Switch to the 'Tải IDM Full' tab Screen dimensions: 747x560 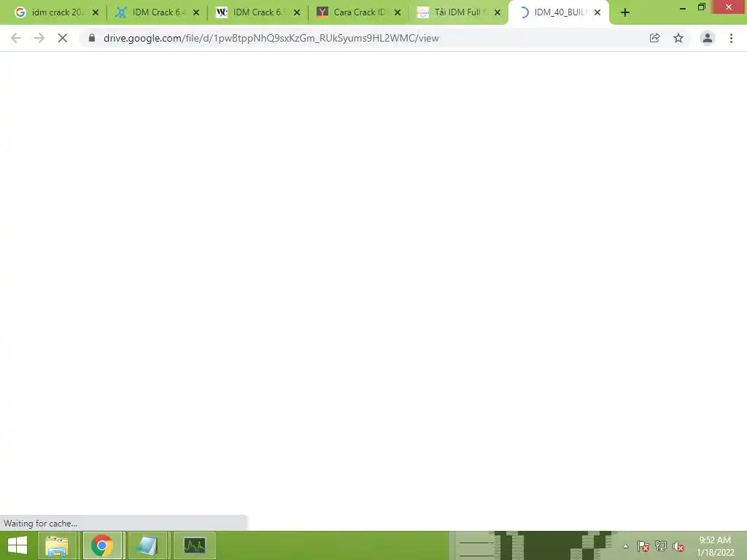pyautogui.click(x=457, y=12)
